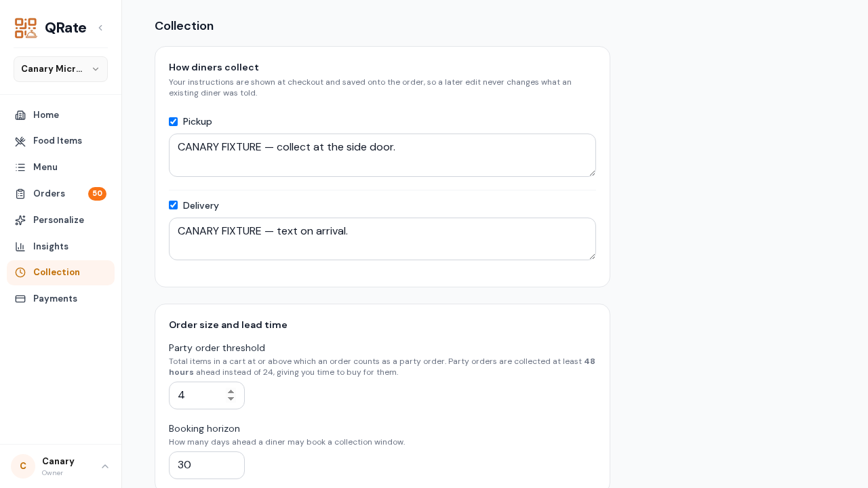
Task: Uncheck the Pickup checkbox
Action: pos(173,122)
